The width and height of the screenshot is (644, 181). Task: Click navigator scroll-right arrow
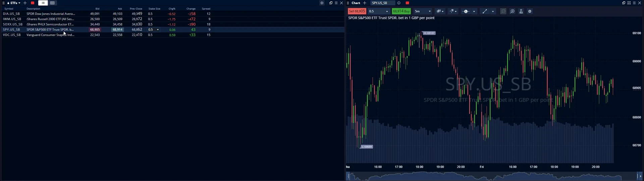point(640,176)
